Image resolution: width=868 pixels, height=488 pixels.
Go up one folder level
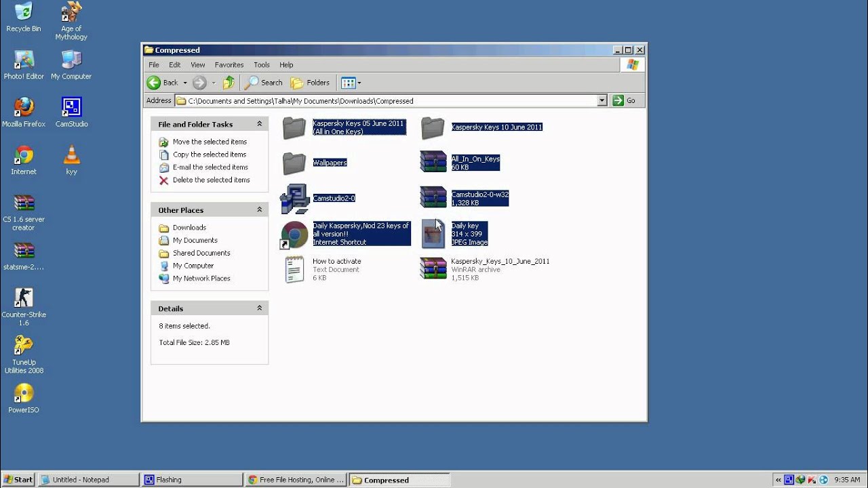pyautogui.click(x=229, y=83)
